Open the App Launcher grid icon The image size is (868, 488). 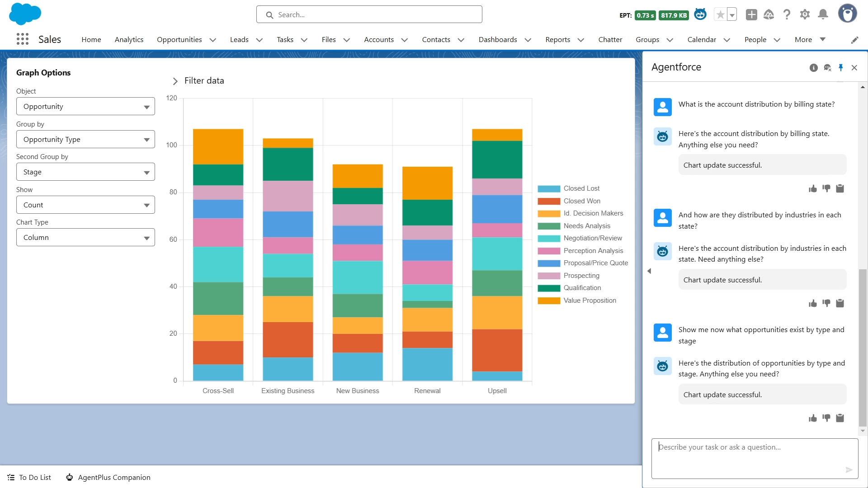pyautogui.click(x=22, y=39)
